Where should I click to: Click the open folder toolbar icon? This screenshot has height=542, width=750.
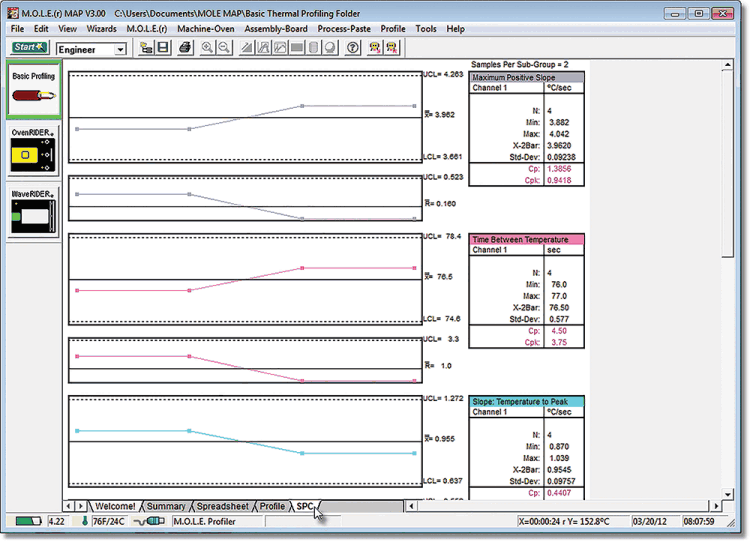point(145,48)
